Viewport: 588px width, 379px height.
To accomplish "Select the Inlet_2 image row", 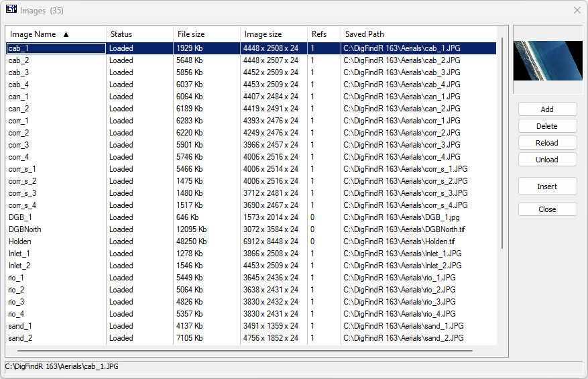I will click(251, 266).
